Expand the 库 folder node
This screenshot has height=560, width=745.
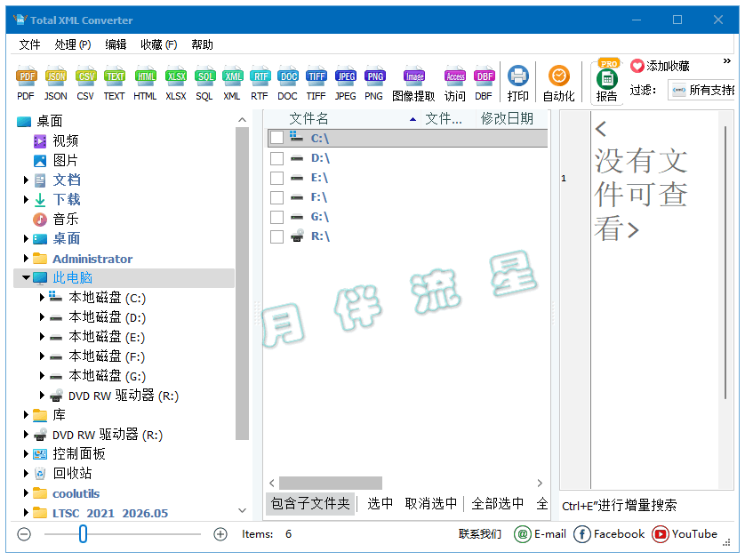click(x=26, y=414)
